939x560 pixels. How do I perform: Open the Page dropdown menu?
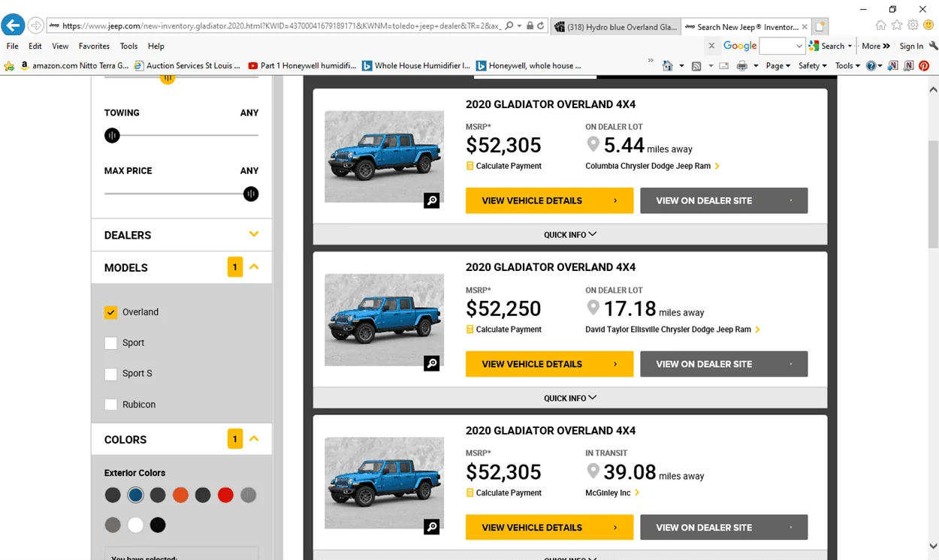click(777, 66)
